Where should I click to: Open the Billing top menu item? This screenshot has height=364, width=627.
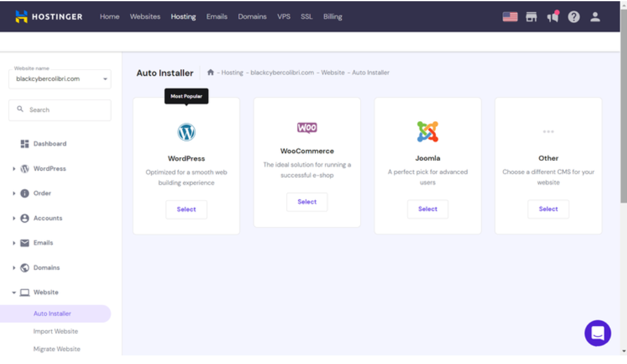(x=332, y=17)
